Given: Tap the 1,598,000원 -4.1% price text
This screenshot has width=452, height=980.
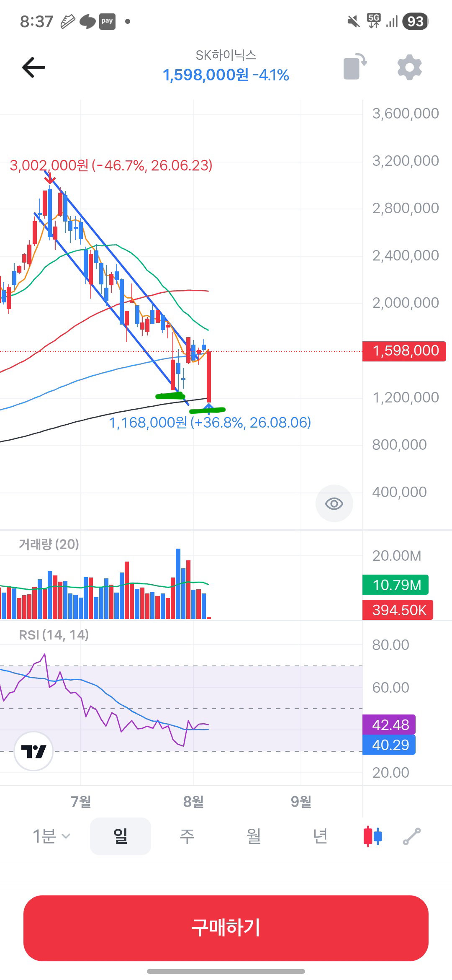Looking at the screenshot, I should pyautogui.click(x=226, y=75).
